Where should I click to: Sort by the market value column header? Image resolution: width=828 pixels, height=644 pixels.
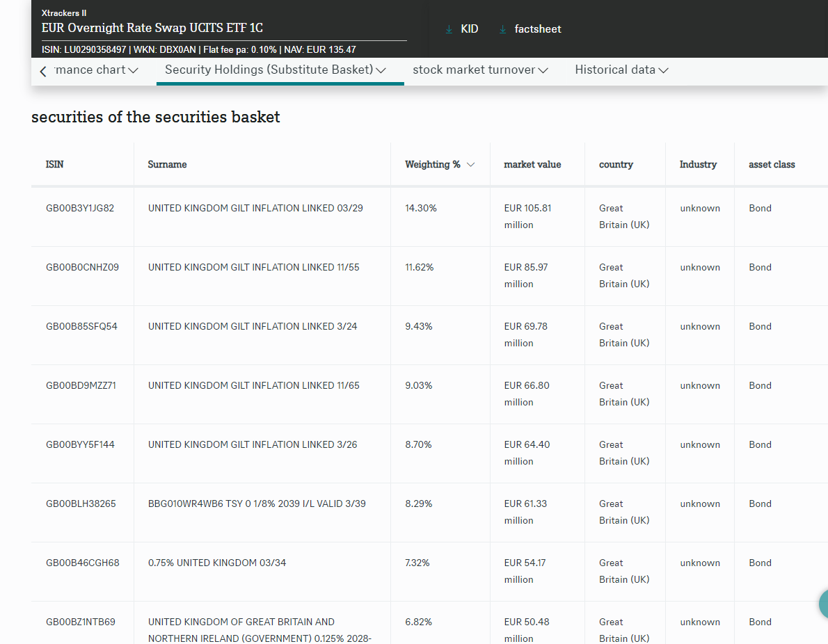(x=532, y=164)
